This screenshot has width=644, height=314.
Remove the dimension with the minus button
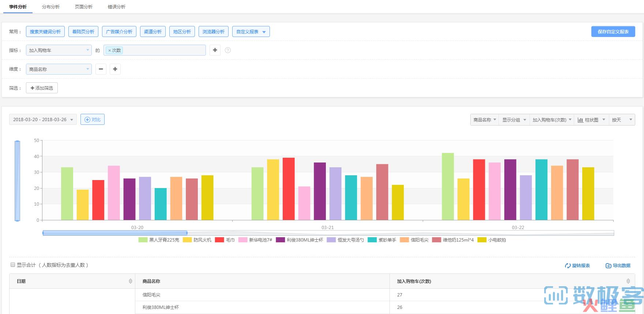(x=101, y=69)
